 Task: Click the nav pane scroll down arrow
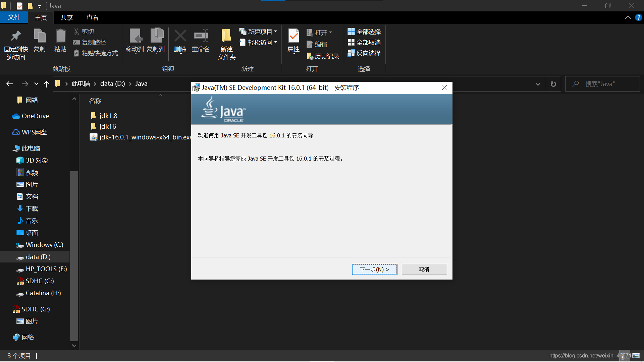point(74,346)
